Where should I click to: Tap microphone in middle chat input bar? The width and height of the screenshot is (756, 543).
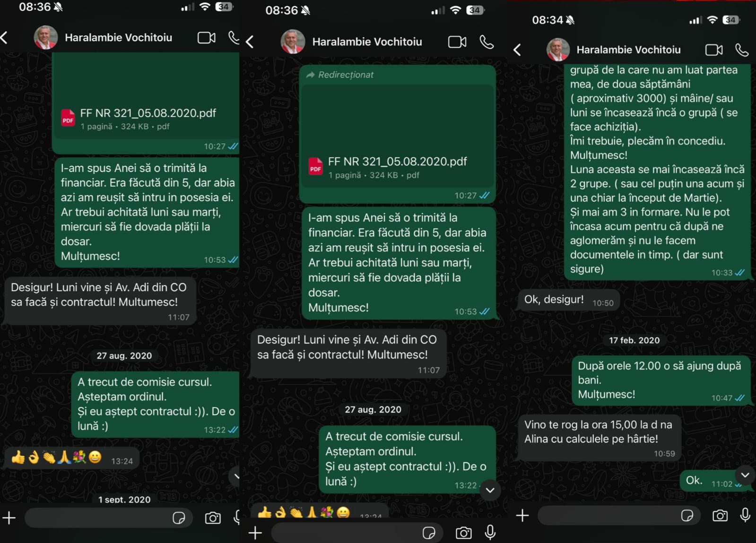click(x=490, y=533)
